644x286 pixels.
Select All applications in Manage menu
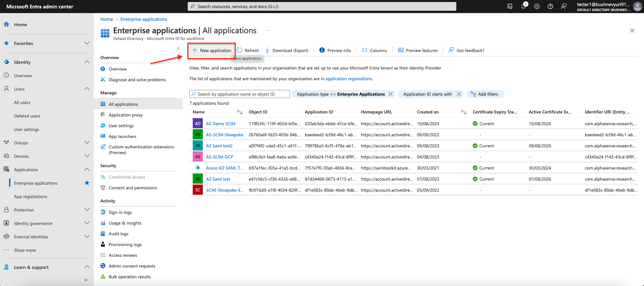[138, 104]
